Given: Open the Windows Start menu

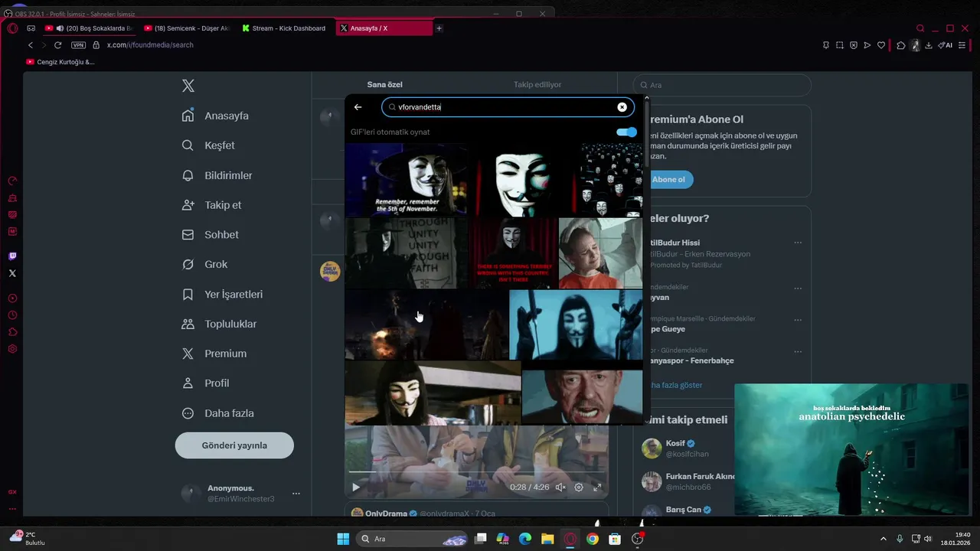Looking at the screenshot, I should coord(343,539).
